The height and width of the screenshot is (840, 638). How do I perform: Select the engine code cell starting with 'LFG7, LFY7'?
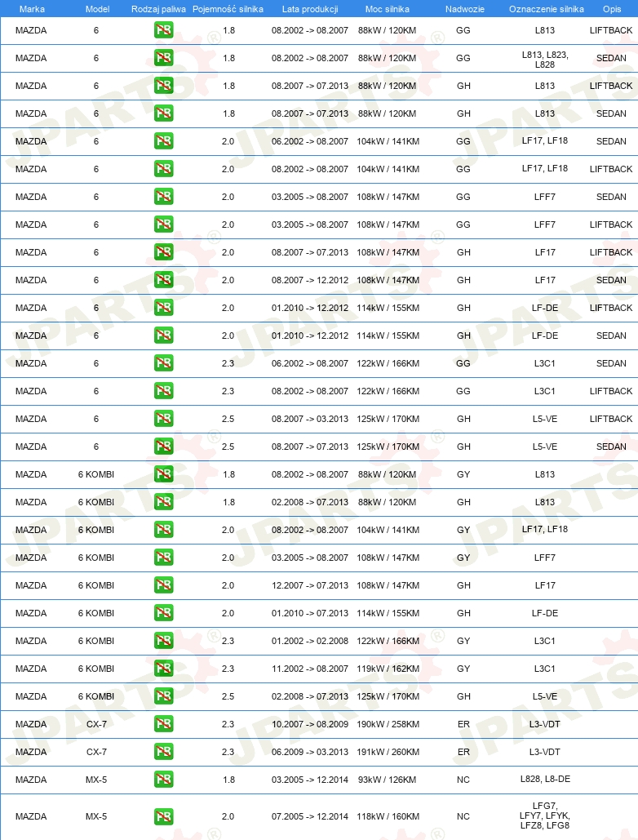[545, 816]
